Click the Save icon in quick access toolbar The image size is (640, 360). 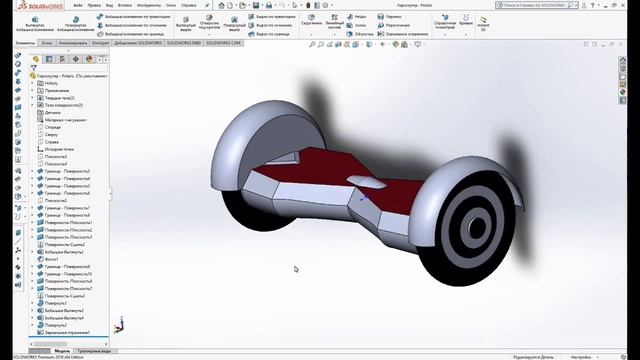pos(256,5)
